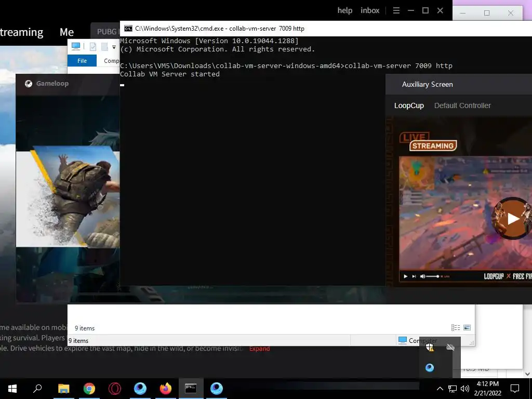Click Properties icon in Explorer quick access toolbar
The height and width of the screenshot is (399, 532).
(x=92, y=47)
